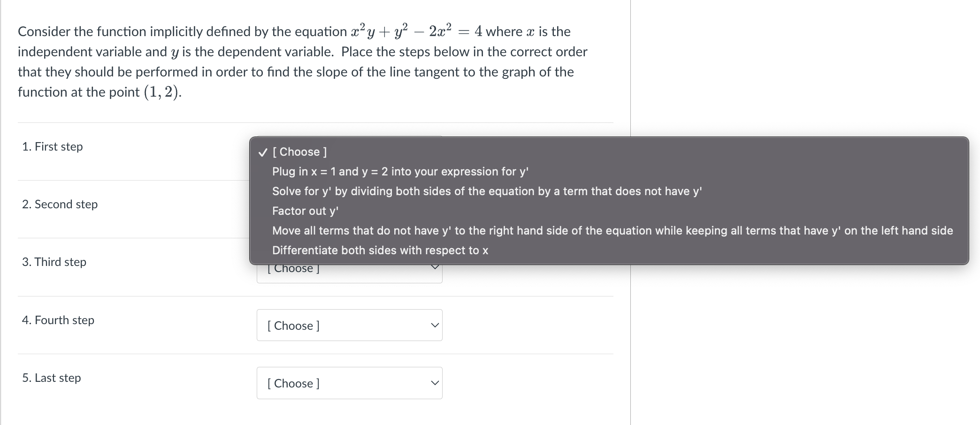Click the "2. Second step" label
The width and height of the screenshot is (980, 425).
coord(60,204)
